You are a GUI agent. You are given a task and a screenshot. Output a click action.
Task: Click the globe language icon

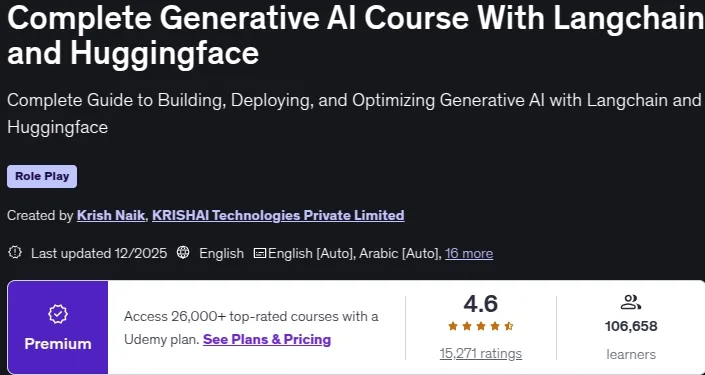click(183, 253)
